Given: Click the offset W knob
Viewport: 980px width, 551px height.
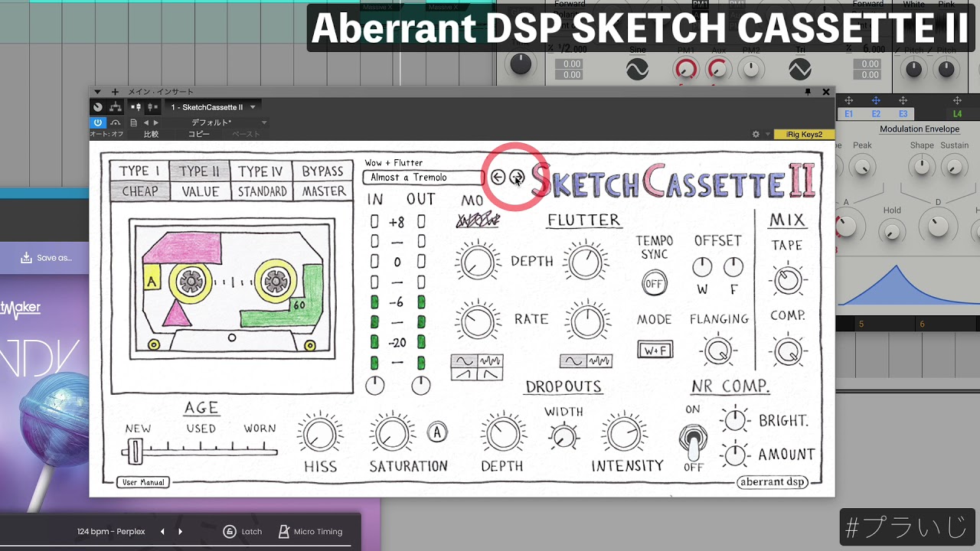Looking at the screenshot, I should (702, 267).
